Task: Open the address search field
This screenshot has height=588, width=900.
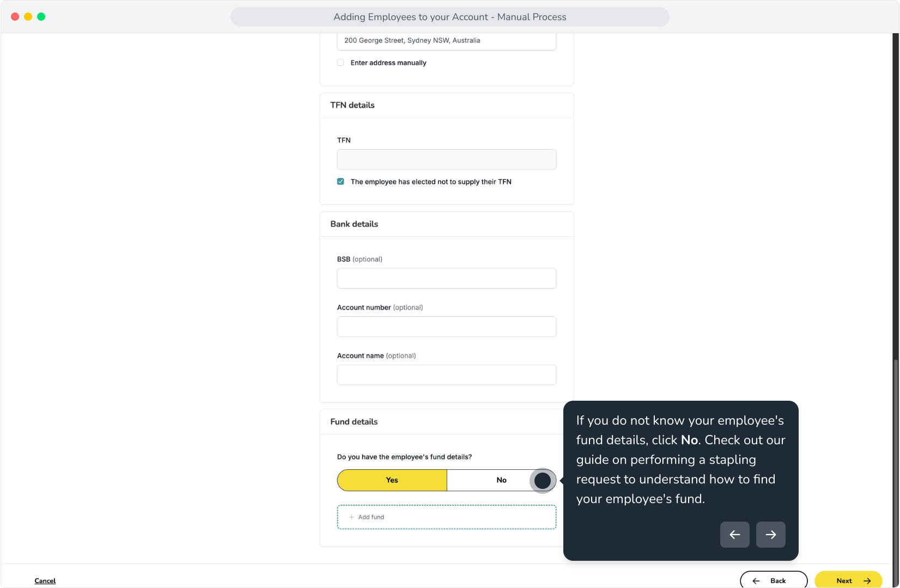Action: 447,41
